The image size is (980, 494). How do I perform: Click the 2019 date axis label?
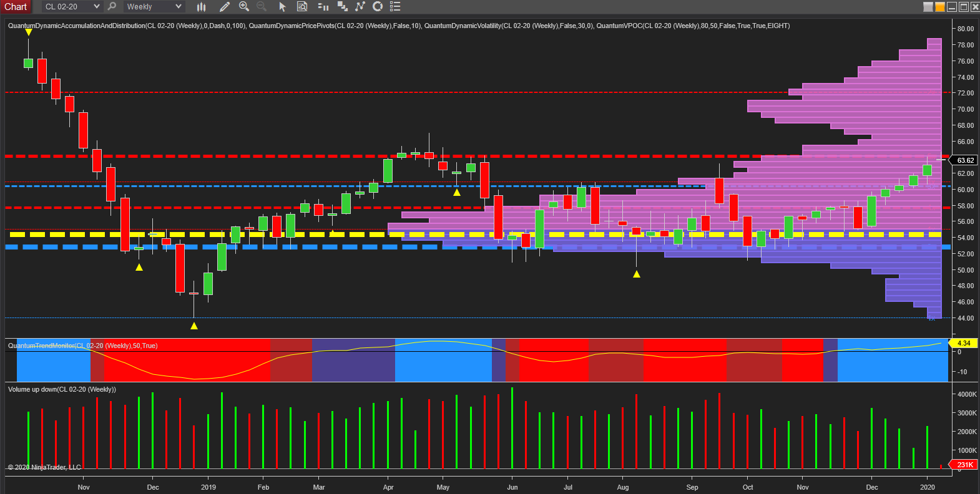[x=208, y=487]
